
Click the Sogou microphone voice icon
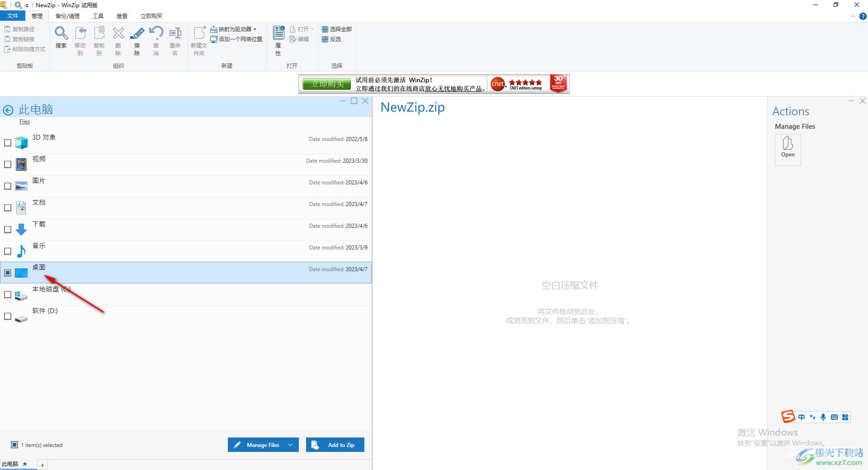(823, 417)
